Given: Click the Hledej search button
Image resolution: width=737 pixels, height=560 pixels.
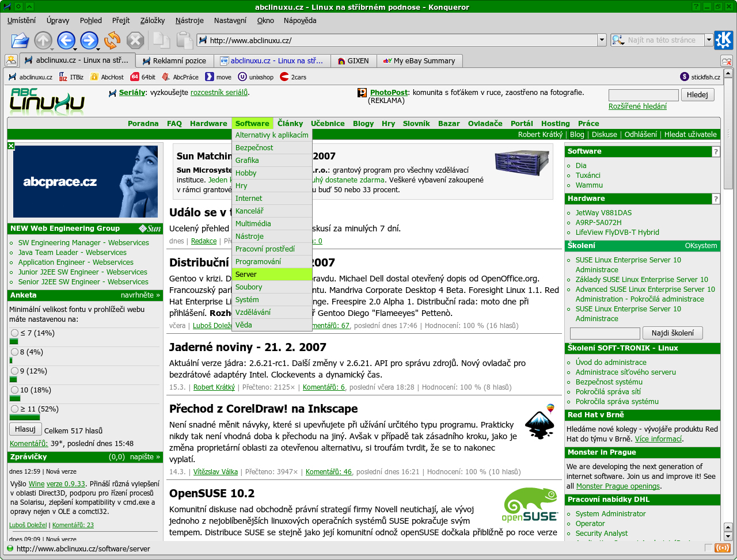Looking at the screenshot, I should [x=697, y=94].
